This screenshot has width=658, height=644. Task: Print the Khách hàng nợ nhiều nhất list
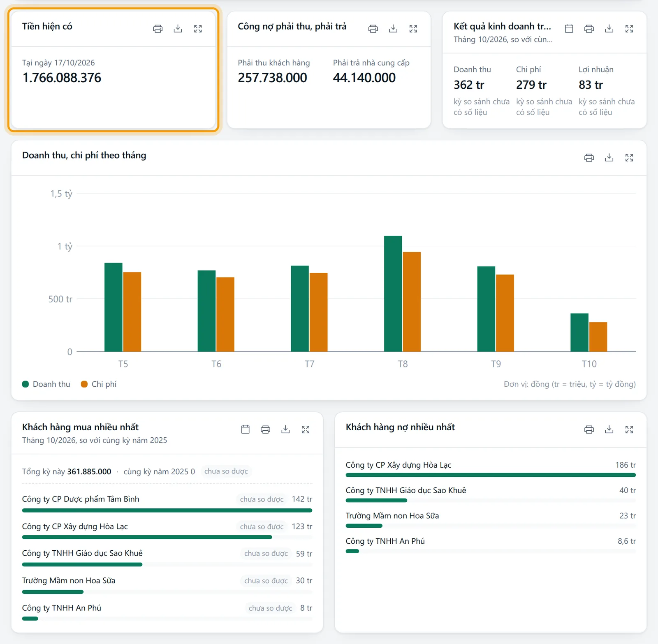coord(589,429)
